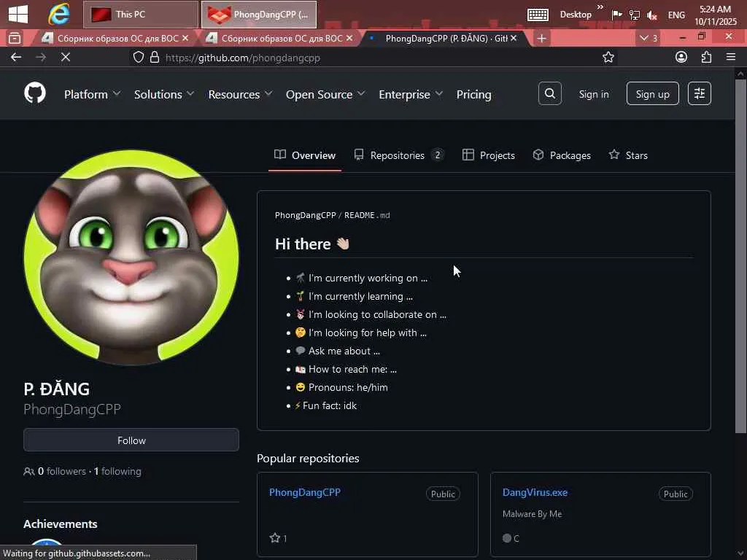This screenshot has width=747, height=560.
Task: Click the Talking Tom profile avatar
Action: [131, 257]
